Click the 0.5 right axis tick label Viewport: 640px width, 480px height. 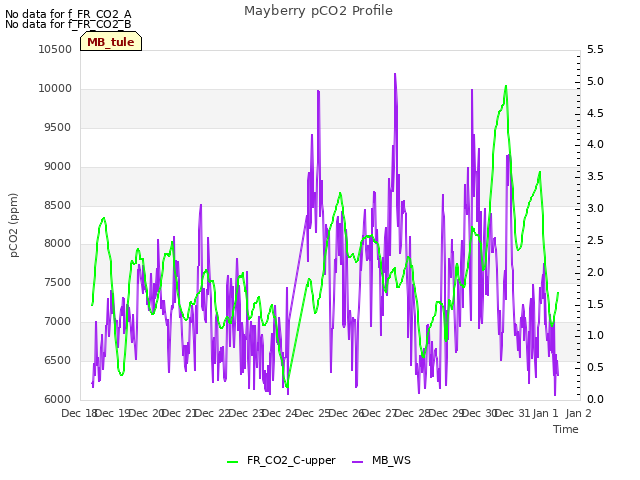tap(595, 367)
